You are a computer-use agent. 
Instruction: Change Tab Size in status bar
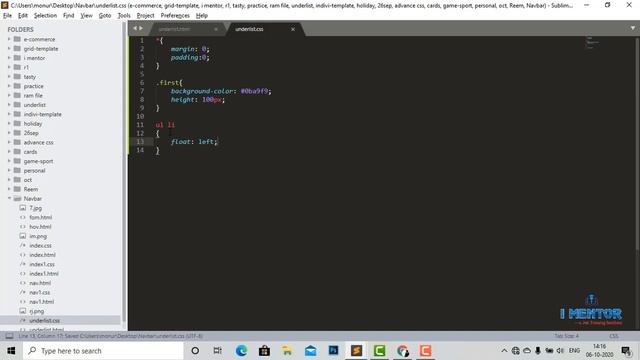point(566,336)
